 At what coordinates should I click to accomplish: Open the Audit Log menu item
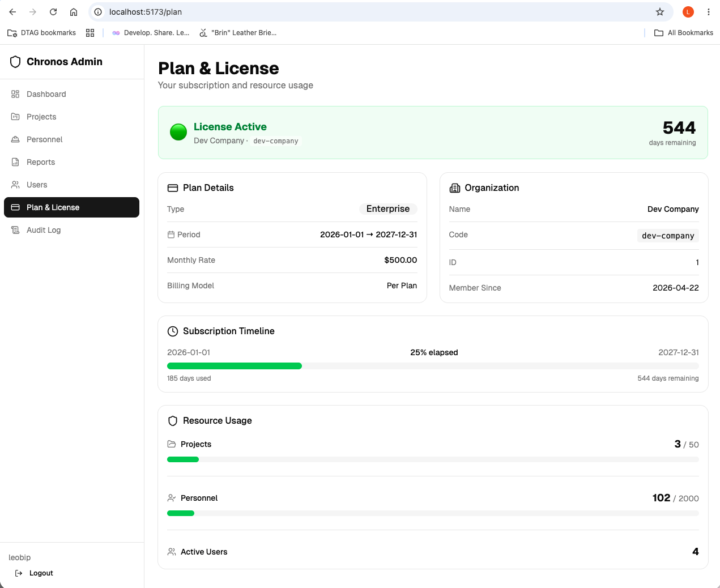click(71, 230)
